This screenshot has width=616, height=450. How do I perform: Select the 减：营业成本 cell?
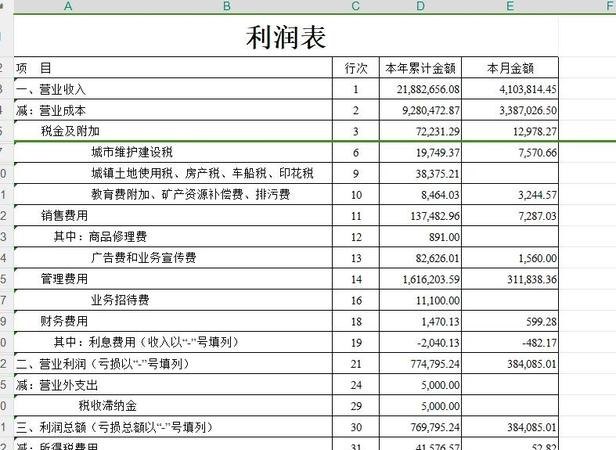coord(173,110)
